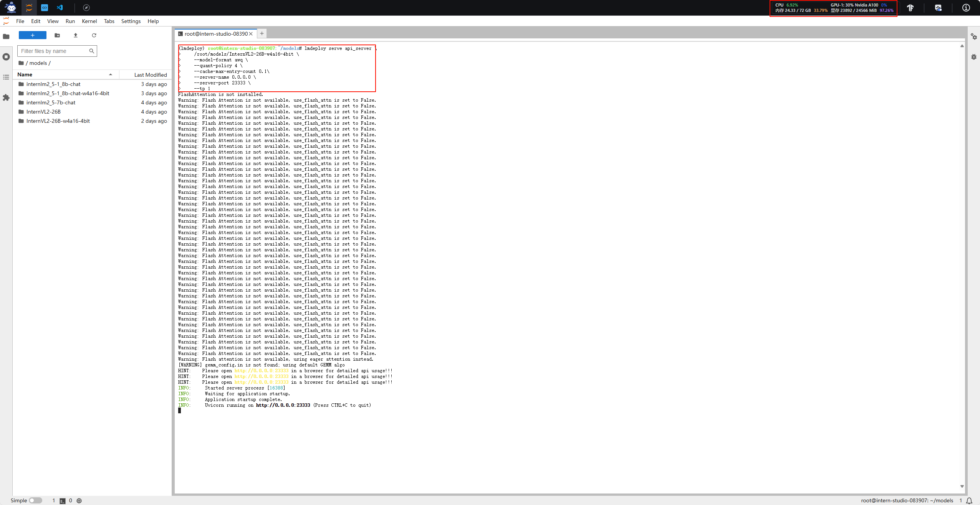Sort files by Name column header

click(x=25, y=74)
